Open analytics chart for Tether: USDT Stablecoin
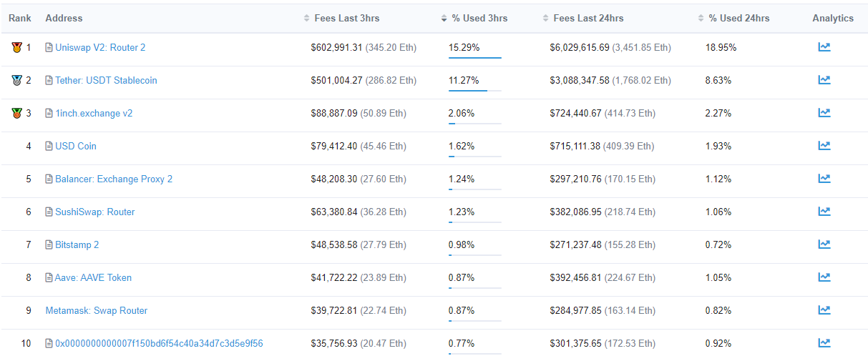This screenshot has width=868, height=356. coord(824,80)
